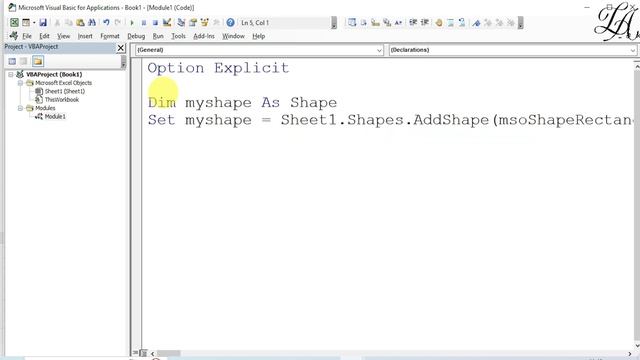Click the Parameter Info icon

(x=387, y=22)
